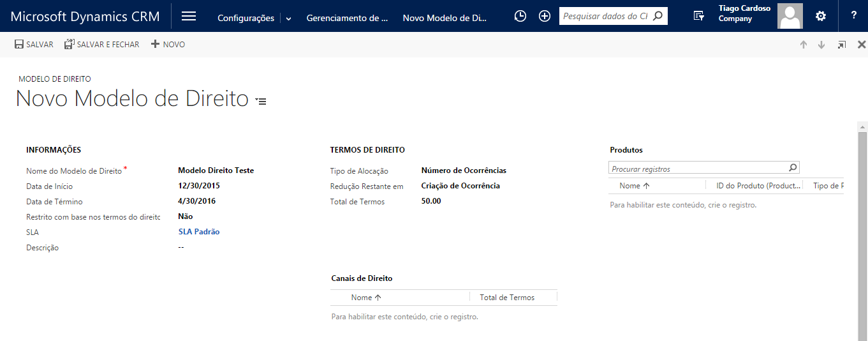Click the SALVAR button

point(34,45)
